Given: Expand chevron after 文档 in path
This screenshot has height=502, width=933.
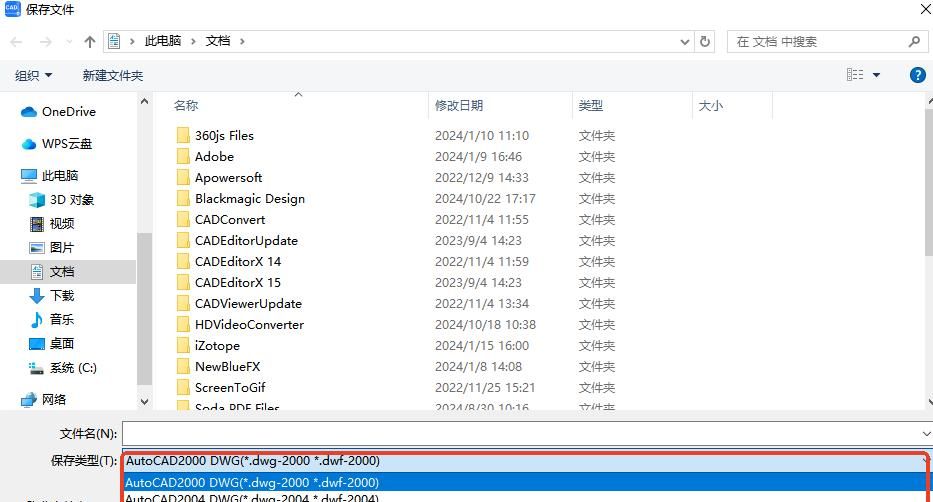Looking at the screenshot, I should tap(242, 42).
